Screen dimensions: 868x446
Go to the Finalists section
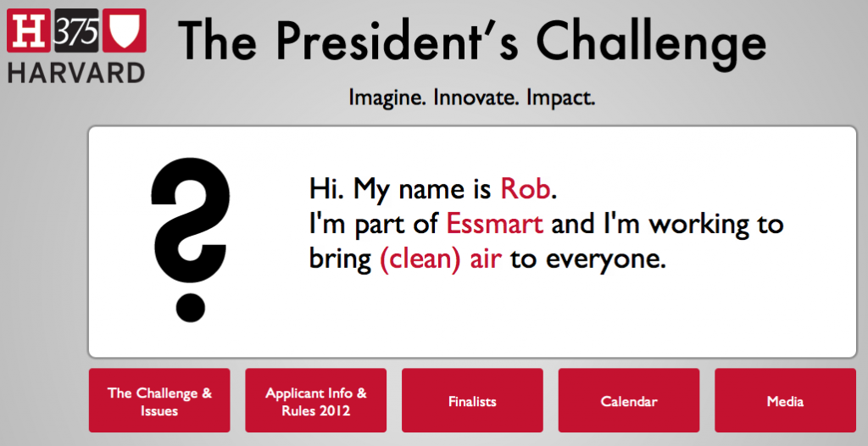point(472,400)
